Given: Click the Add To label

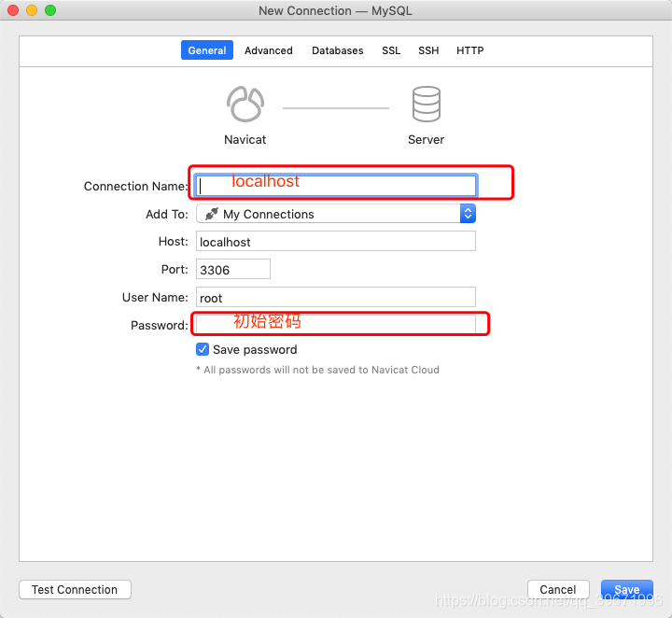Looking at the screenshot, I should (167, 215).
